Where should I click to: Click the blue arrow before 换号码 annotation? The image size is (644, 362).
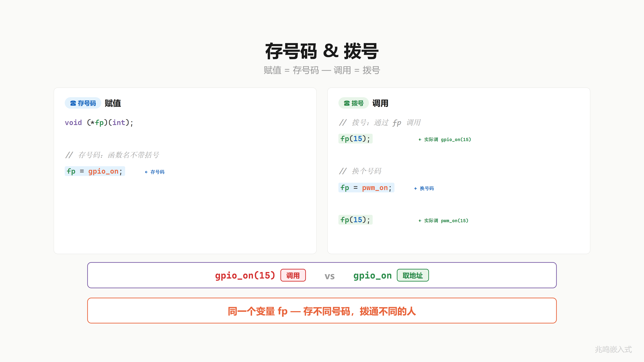(x=416, y=188)
